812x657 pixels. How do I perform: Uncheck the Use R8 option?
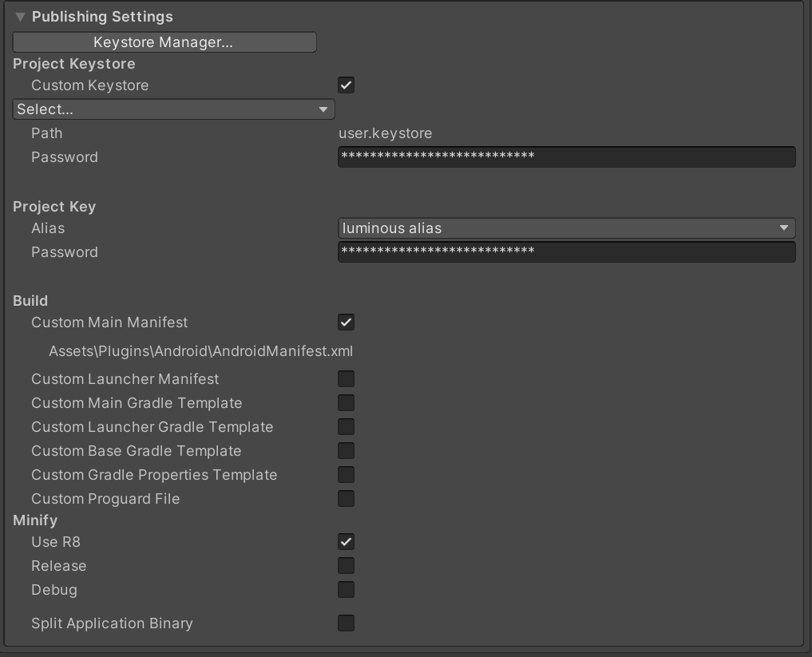346,542
